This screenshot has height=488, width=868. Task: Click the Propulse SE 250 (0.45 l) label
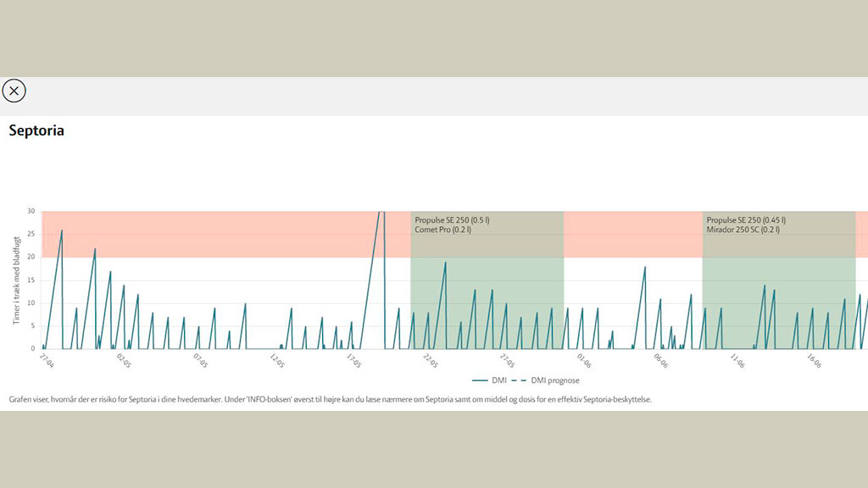[x=746, y=220]
